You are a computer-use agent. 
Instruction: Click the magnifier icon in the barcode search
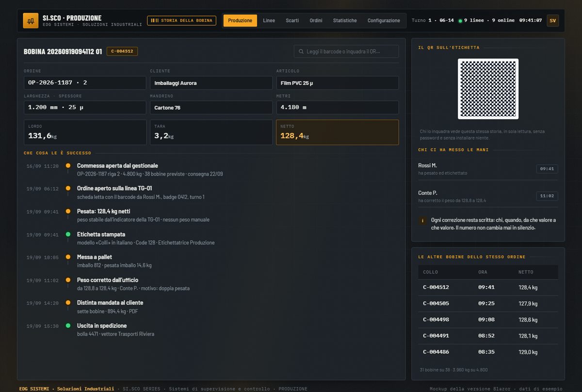(x=302, y=51)
